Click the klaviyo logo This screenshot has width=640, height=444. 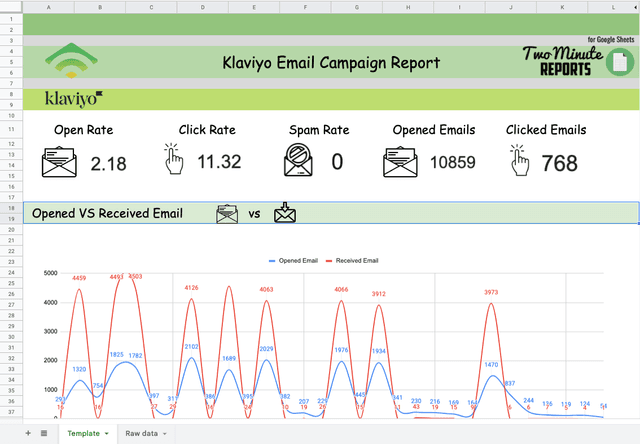(73, 99)
